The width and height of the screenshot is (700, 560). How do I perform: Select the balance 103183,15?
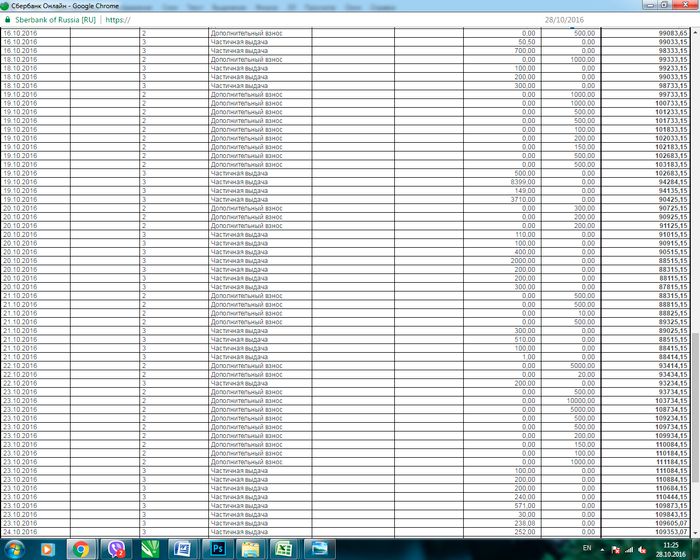point(671,164)
